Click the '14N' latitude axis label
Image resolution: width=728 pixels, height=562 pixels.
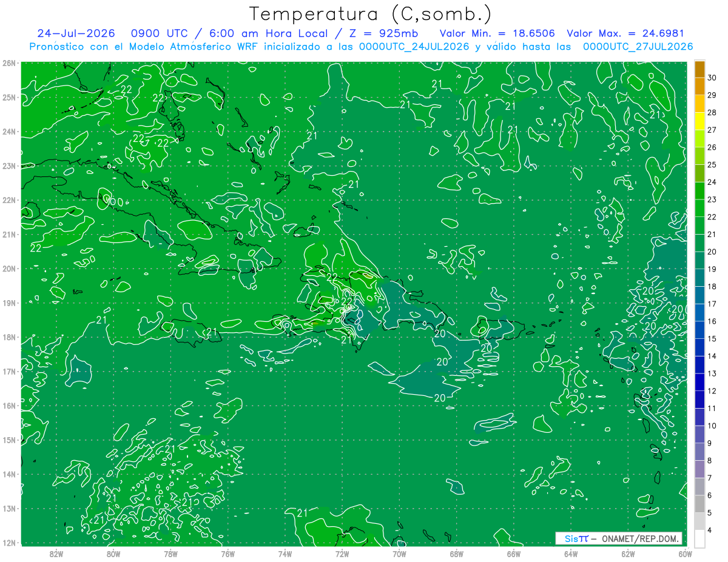click(x=8, y=474)
